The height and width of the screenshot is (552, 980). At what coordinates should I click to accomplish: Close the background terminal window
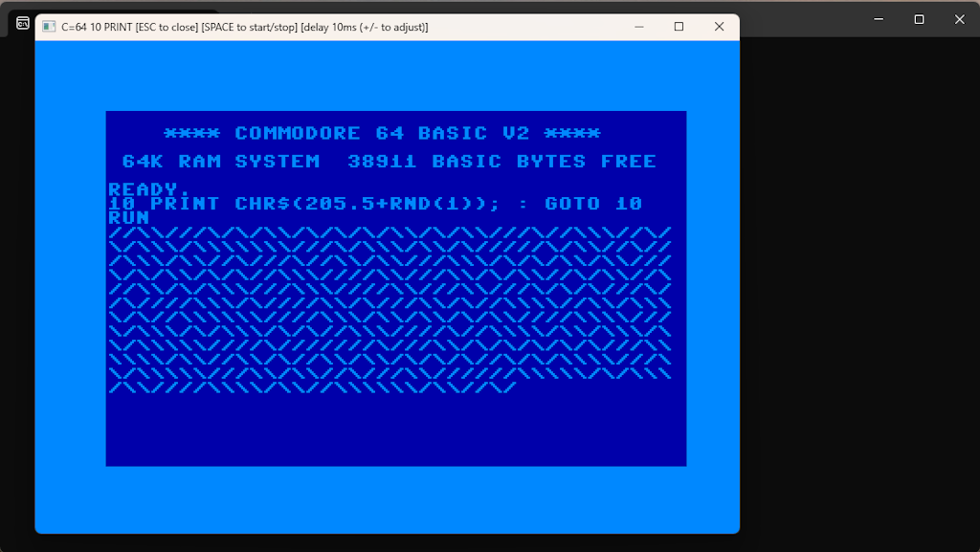(x=959, y=19)
